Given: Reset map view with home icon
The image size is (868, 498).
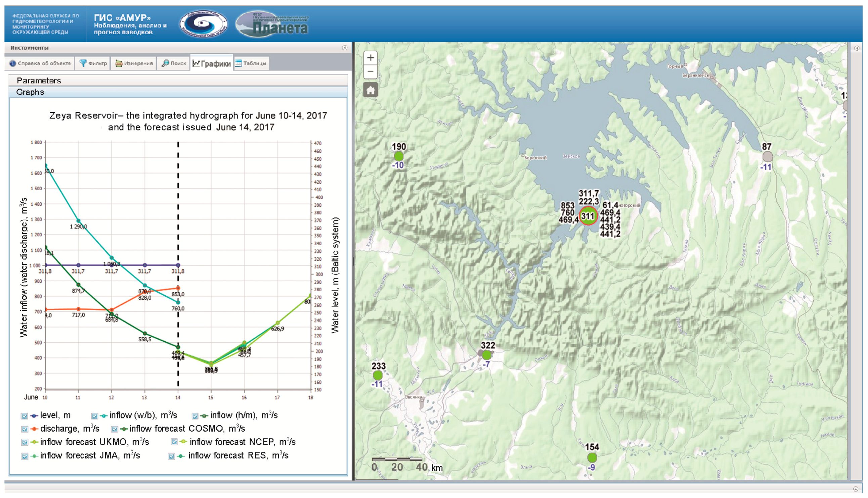Looking at the screenshot, I should point(370,90).
